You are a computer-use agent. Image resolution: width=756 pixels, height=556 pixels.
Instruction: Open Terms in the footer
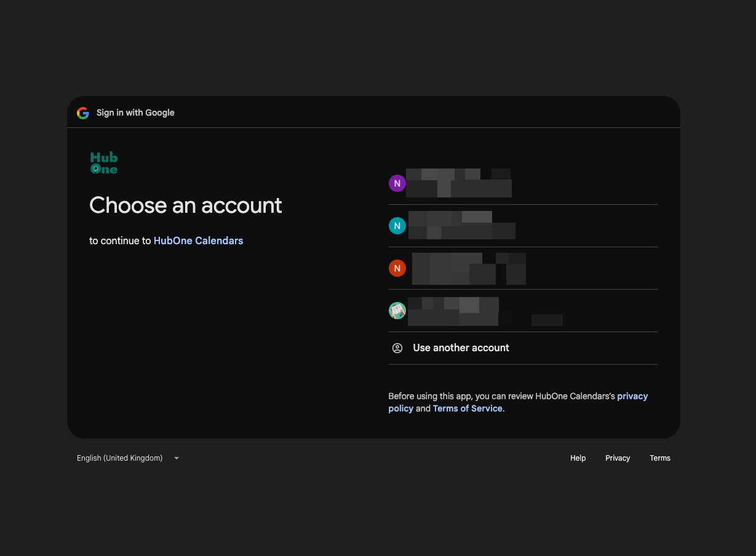(659, 458)
